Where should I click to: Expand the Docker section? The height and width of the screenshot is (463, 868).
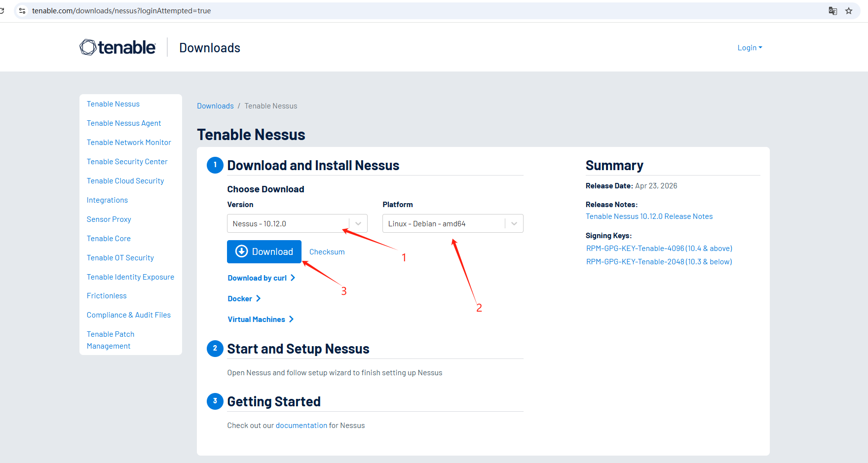pos(244,299)
